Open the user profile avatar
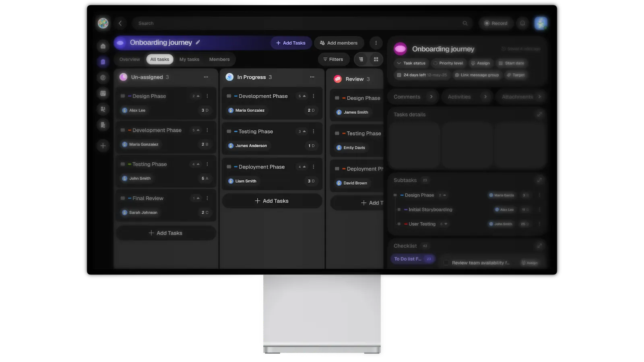The height and width of the screenshot is (362, 644). (x=541, y=23)
